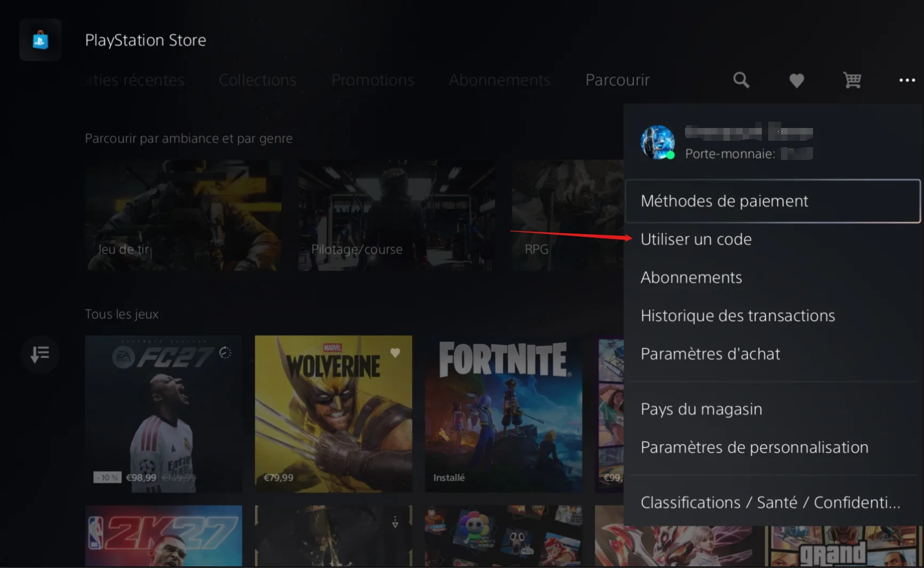Select the Fortnite game tile
Image resolution: width=924 pixels, height=568 pixels.
(x=504, y=414)
